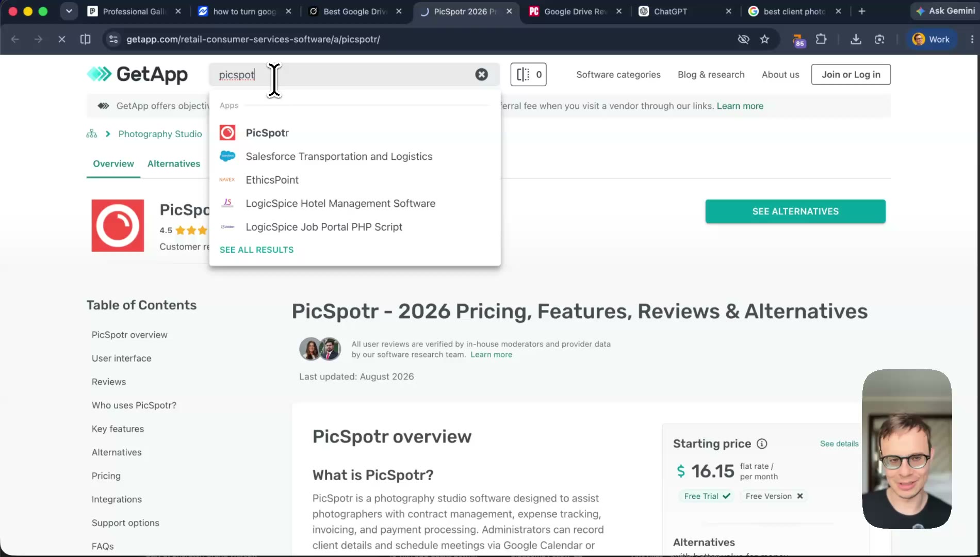Open a new browser tab
Image resolution: width=980 pixels, height=557 pixels.
tap(862, 11)
